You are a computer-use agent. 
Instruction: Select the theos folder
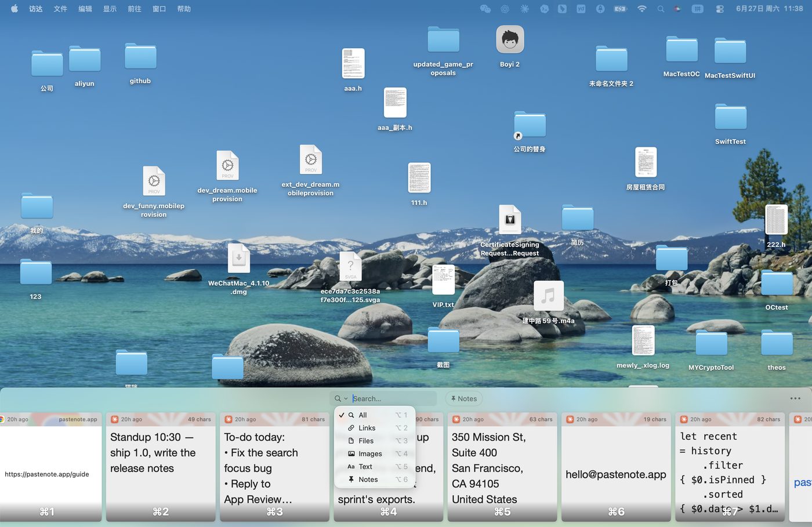777,343
